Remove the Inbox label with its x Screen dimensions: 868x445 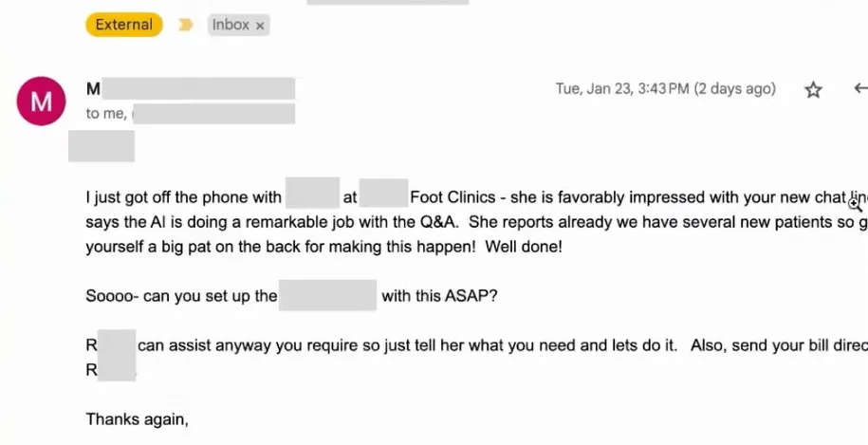click(260, 26)
